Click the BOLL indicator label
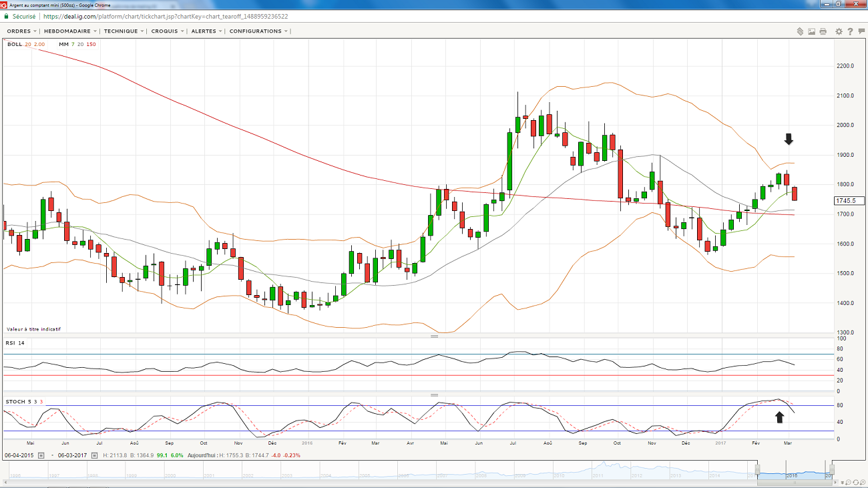The width and height of the screenshot is (868, 488). [x=14, y=44]
